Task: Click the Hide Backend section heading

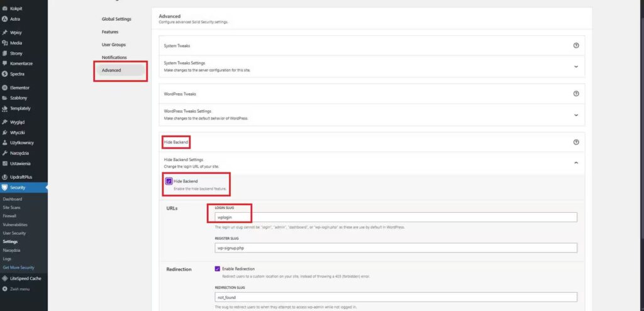Action: click(176, 142)
